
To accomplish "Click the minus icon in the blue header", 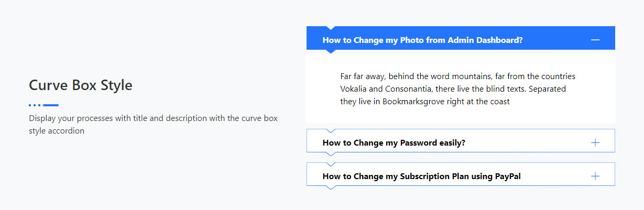I will [595, 40].
